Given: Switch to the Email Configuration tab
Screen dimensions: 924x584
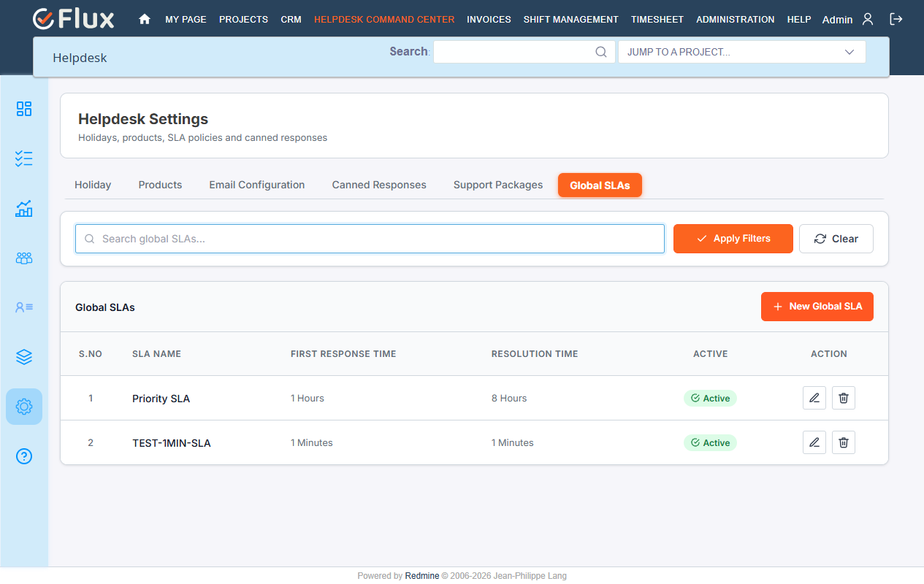Looking at the screenshot, I should pos(257,185).
